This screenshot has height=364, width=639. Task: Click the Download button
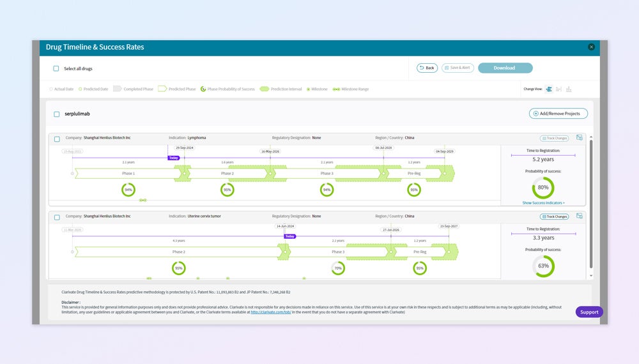[505, 68]
